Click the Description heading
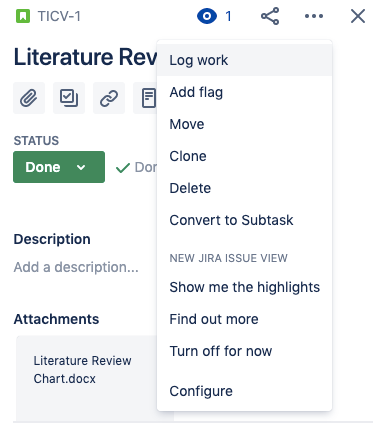Screen dimensions: 373x428 pyautogui.click(x=52, y=239)
